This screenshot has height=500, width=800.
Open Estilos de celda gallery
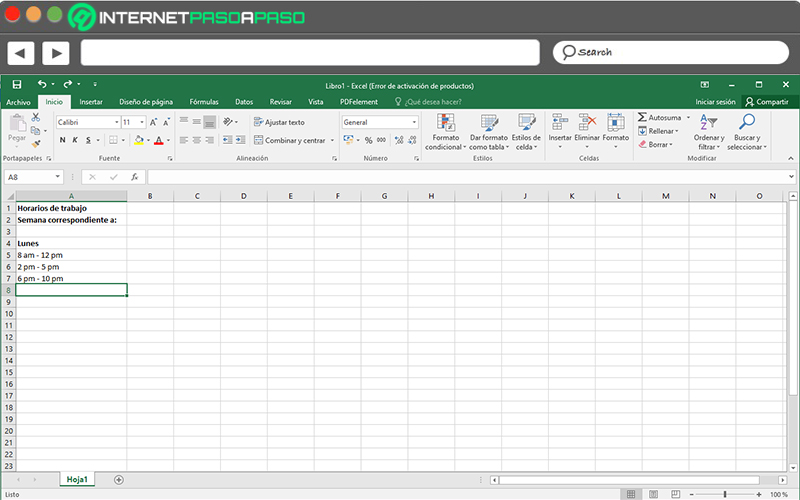526,132
